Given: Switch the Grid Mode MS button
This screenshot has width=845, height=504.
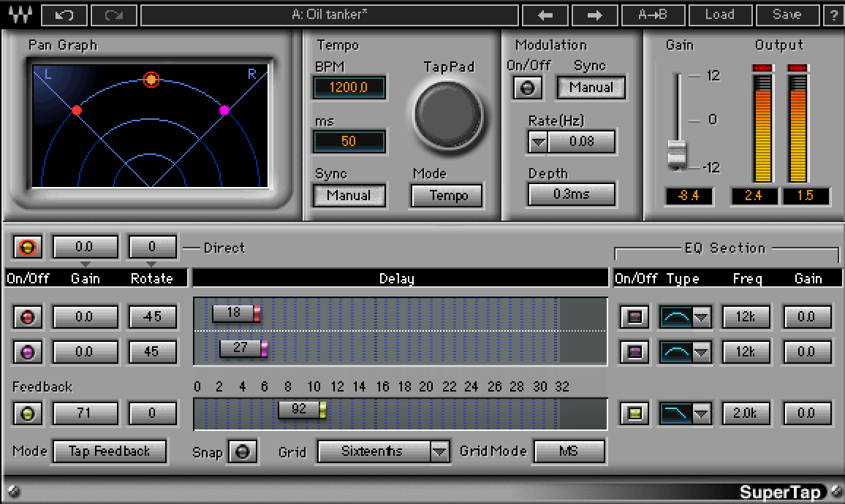Looking at the screenshot, I should point(569,451).
